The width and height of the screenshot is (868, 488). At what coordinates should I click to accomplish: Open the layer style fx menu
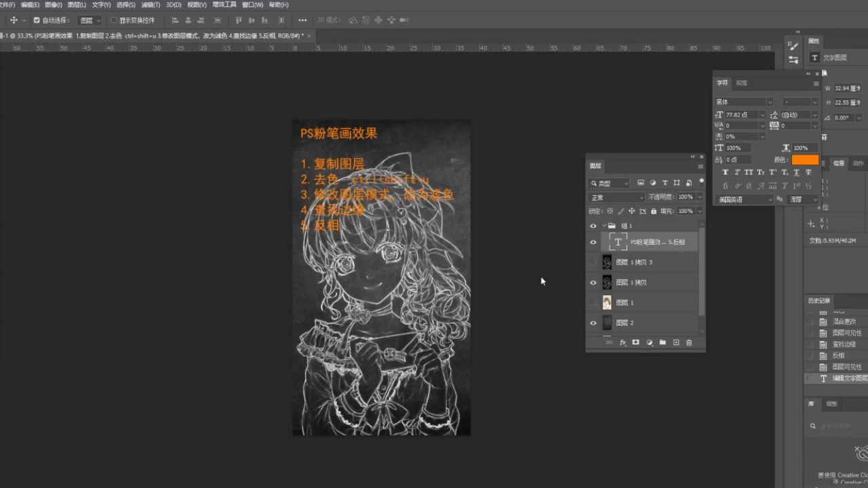click(623, 342)
